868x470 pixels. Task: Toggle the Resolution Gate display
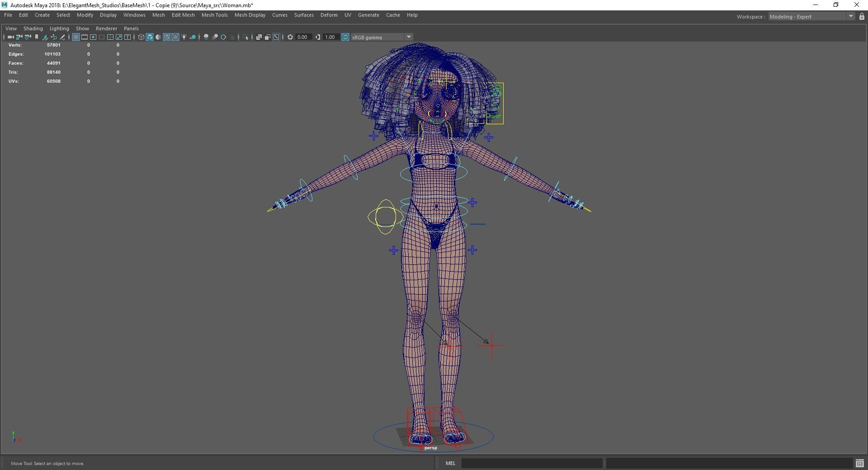pyautogui.click(x=93, y=37)
